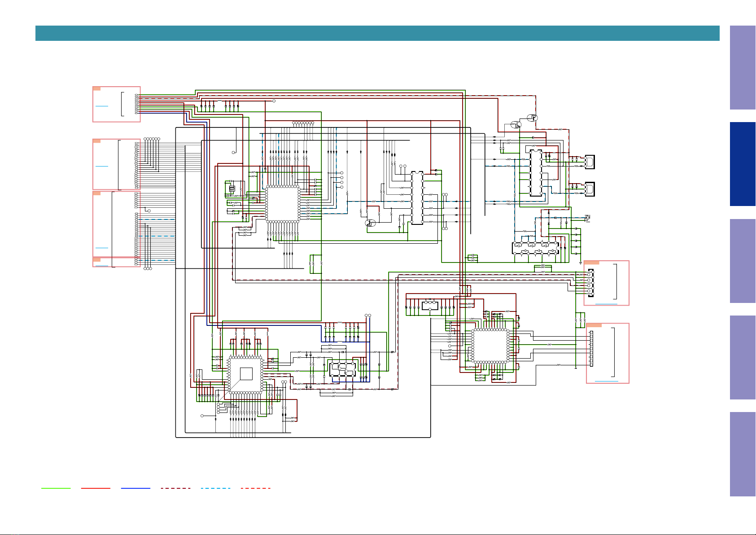Click the crystal oscillator symbol

pyautogui.click(x=232, y=189)
